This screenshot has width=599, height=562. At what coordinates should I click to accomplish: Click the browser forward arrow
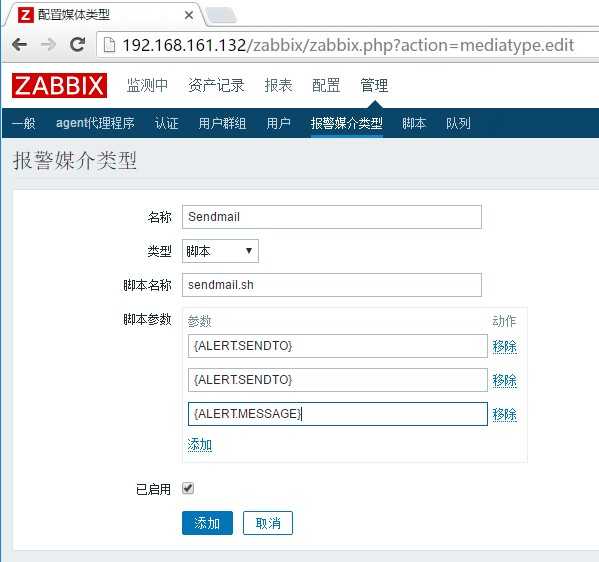[x=48, y=45]
